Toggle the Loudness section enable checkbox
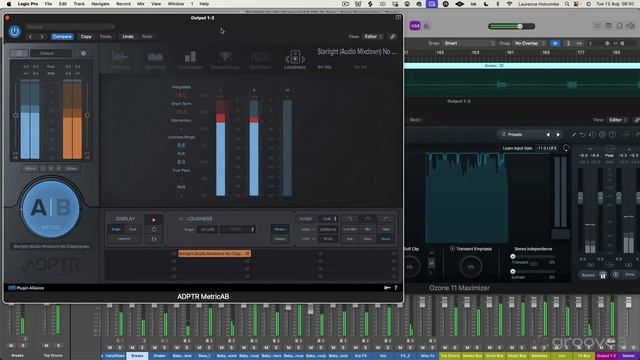Screen dimensions: 640x360 181,219
